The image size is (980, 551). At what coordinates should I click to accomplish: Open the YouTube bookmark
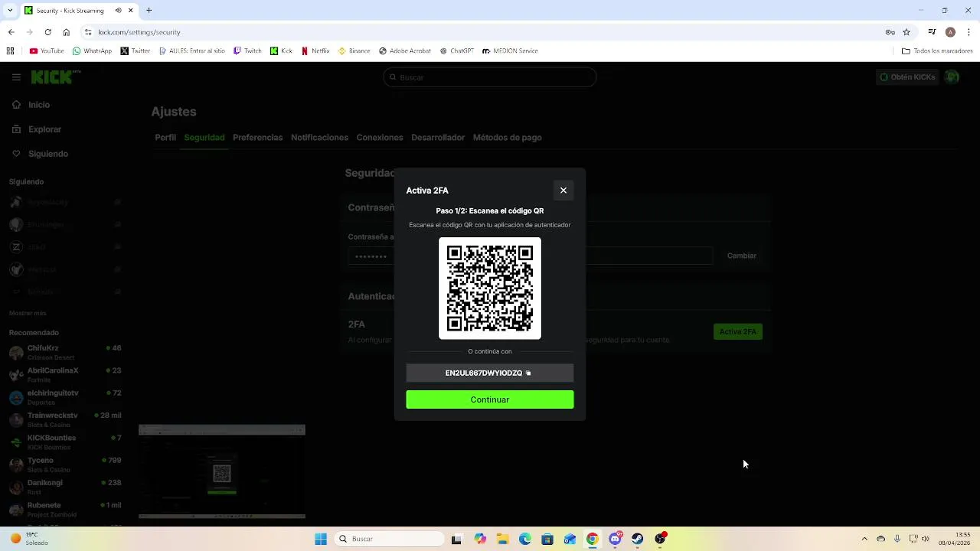pyautogui.click(x=47, y=51)
